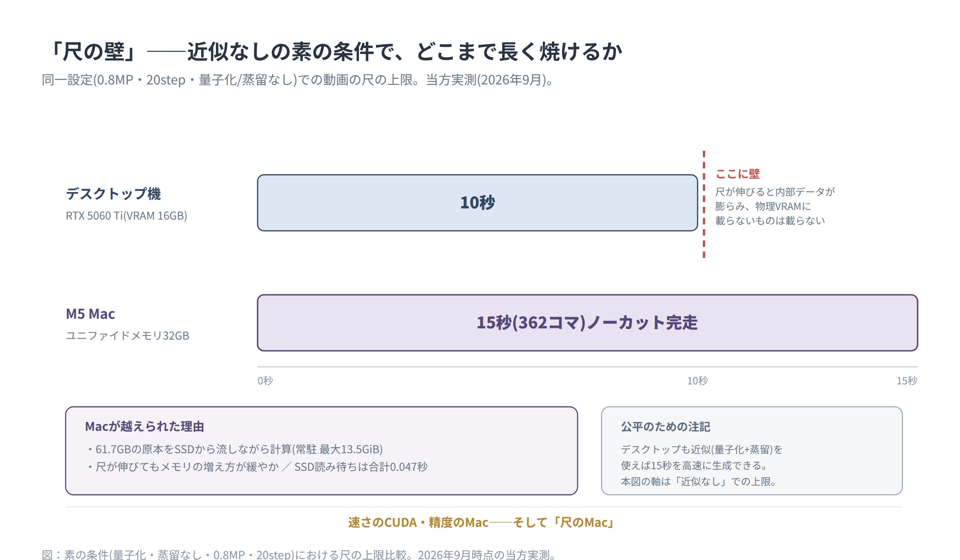Click the red ここに壁 label
This screenshot has height=560, width=960.
point(738,174)
